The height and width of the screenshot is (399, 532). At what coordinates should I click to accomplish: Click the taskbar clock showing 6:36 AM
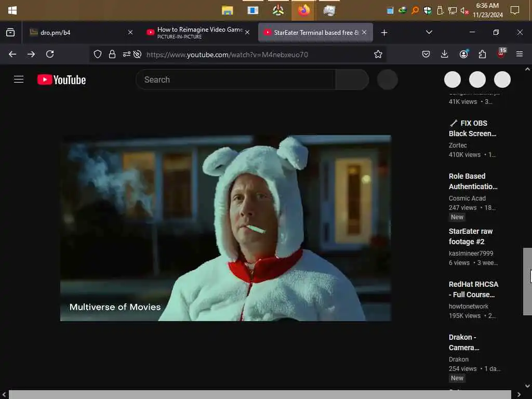click(487, 10)
